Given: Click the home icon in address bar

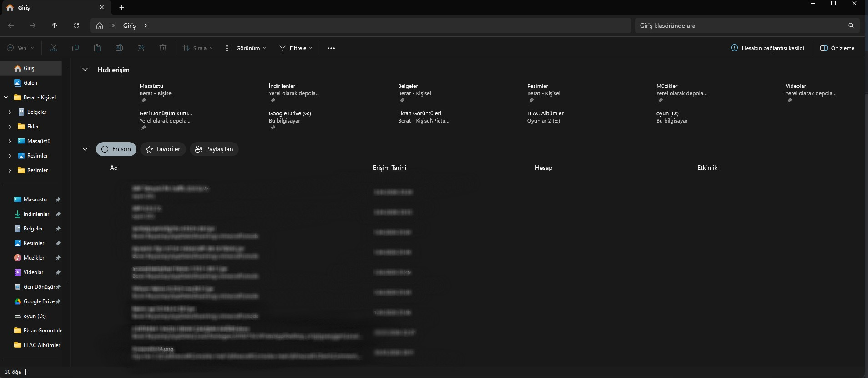Looking at the screenshot, I should coord(100,26).
